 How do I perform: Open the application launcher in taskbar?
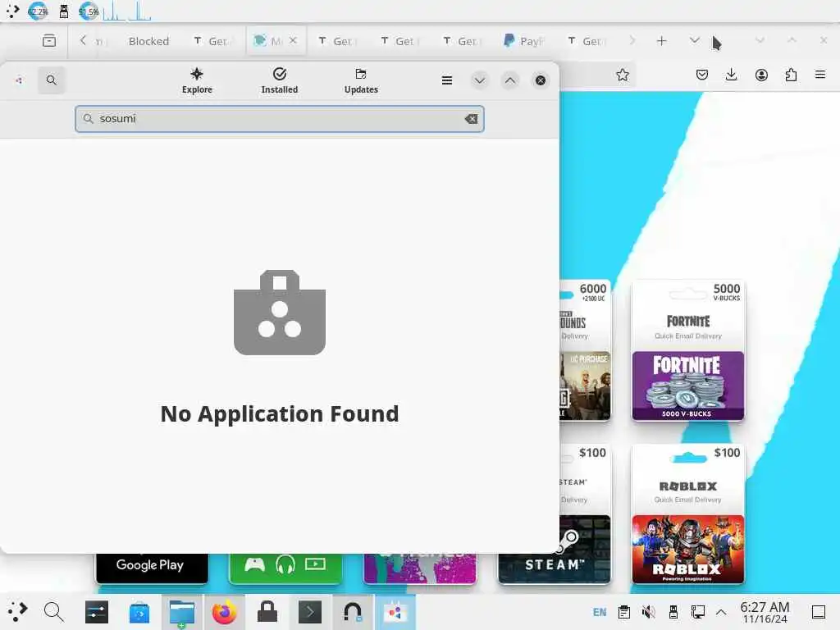(x=16, y=612)
